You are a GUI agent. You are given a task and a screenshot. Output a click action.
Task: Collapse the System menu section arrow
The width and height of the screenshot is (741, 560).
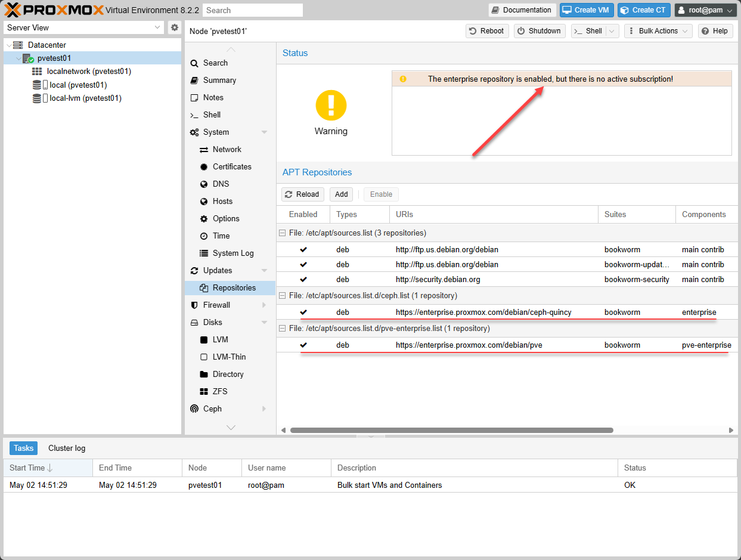265,132
